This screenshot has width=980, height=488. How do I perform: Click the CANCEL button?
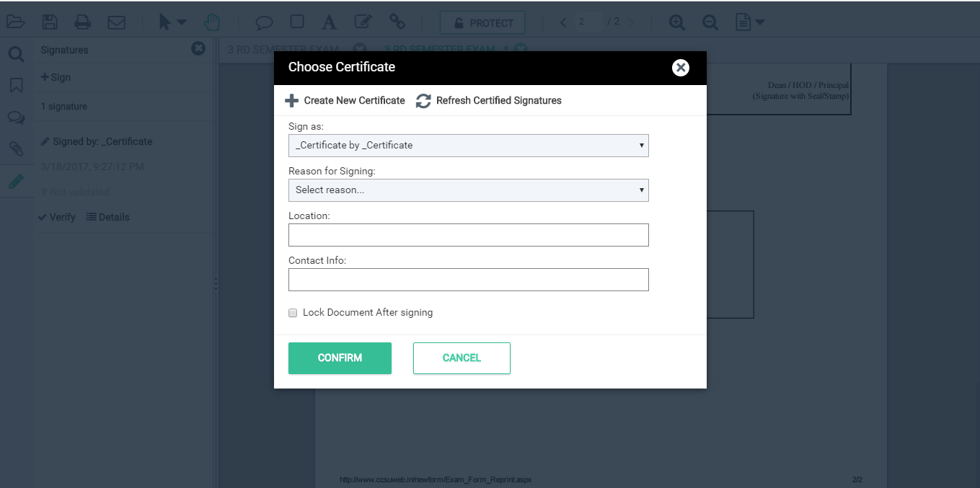click(462, 358)
